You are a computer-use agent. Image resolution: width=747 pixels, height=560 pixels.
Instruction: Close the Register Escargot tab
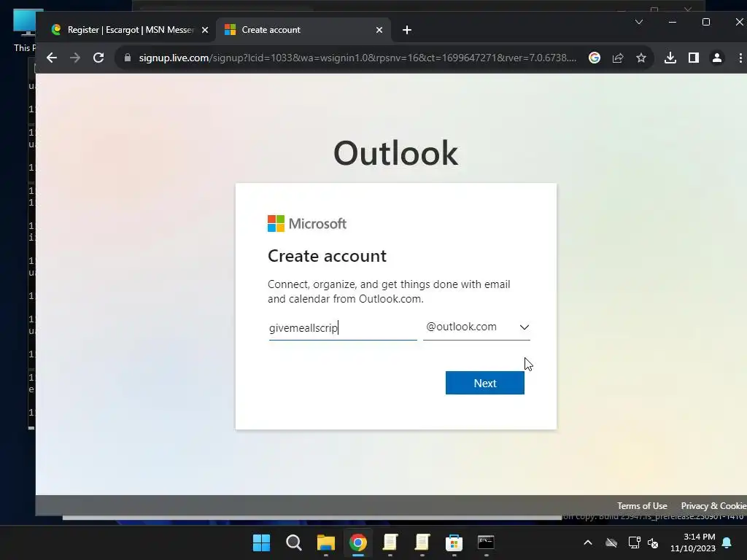pyautogui.click(x=205, y=30)
